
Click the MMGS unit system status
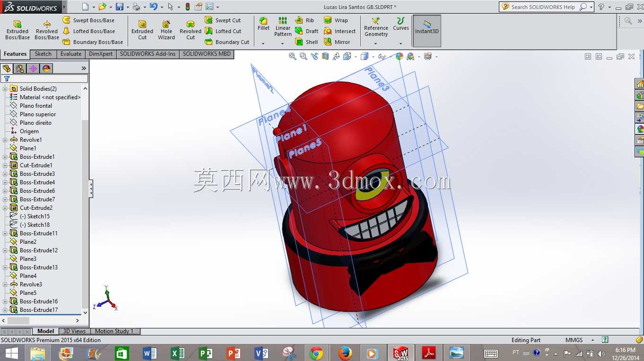click(574, 340)
